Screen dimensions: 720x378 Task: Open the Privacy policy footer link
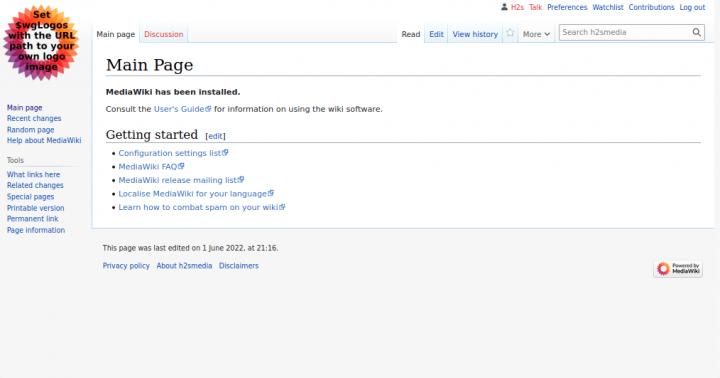click(x=126, y=265)
